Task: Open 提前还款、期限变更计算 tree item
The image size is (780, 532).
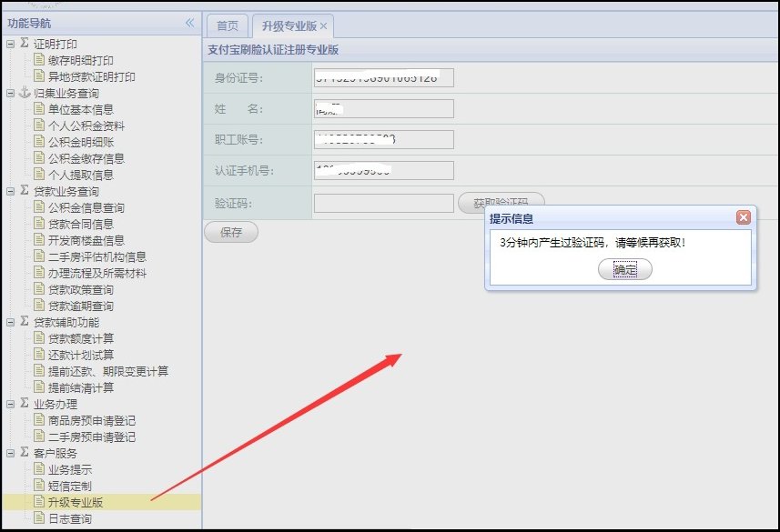Action: point(108,371)
